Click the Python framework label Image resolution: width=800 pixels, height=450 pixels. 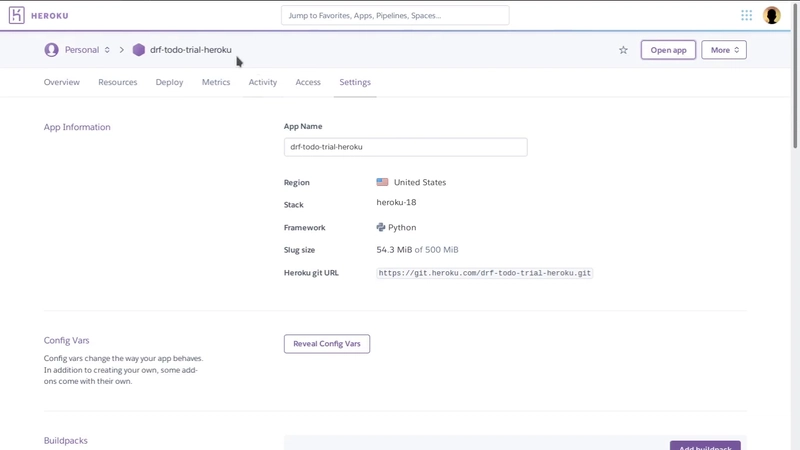tap(402, 228)
